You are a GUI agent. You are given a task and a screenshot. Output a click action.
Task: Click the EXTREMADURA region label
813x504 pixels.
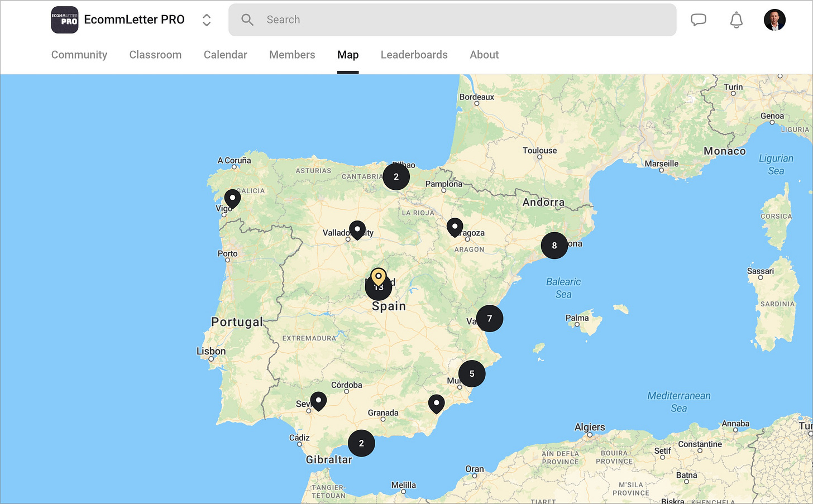[309, 338]
